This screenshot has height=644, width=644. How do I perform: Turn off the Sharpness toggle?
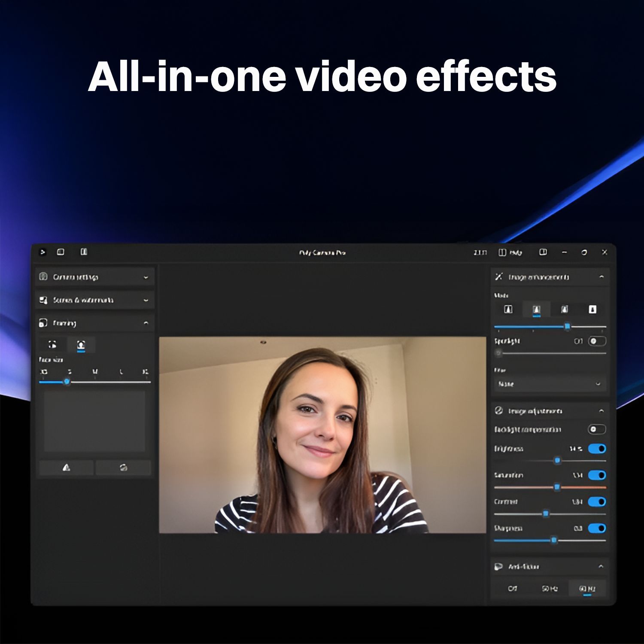[x=597, y=528]
